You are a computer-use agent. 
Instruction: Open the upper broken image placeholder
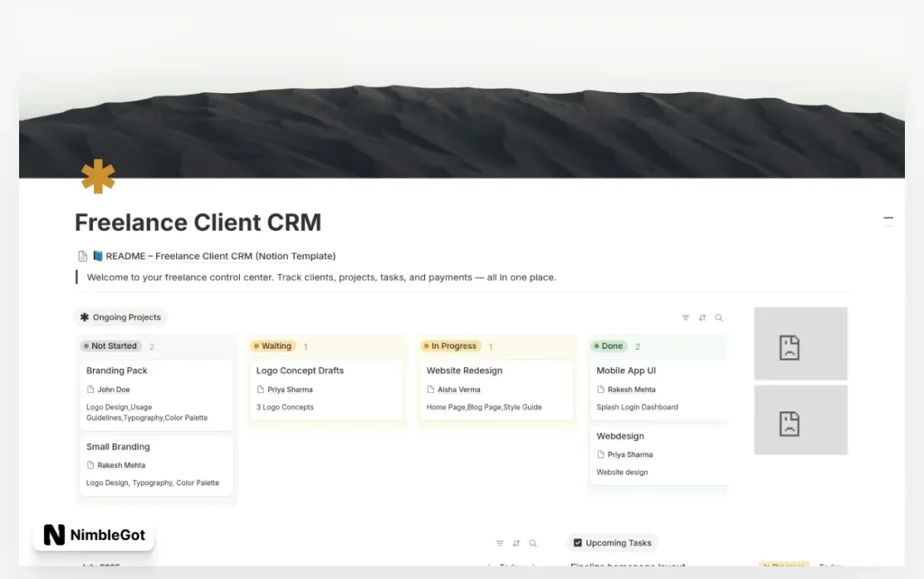(801, 344)
